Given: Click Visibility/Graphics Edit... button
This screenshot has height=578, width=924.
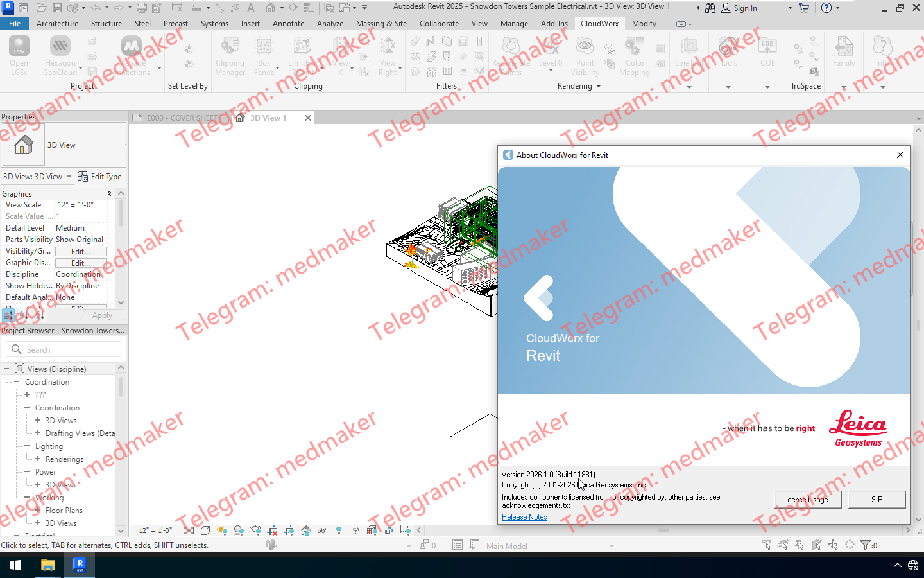Looking at the screenshot, I should (80, 251).
